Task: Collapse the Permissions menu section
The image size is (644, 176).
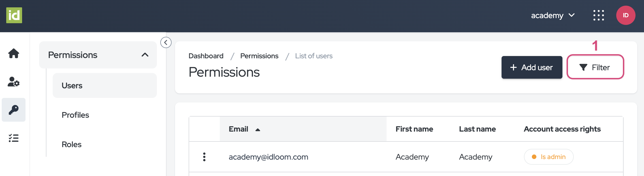Action: tap(145, 55)
